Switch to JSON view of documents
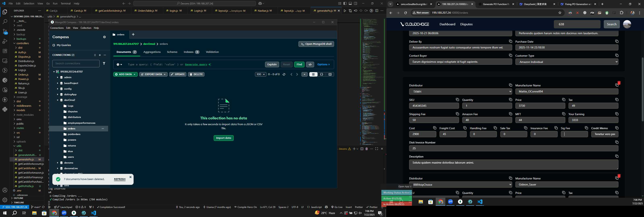The height and width of the screenshot is (217, 644). click(322, 74)
